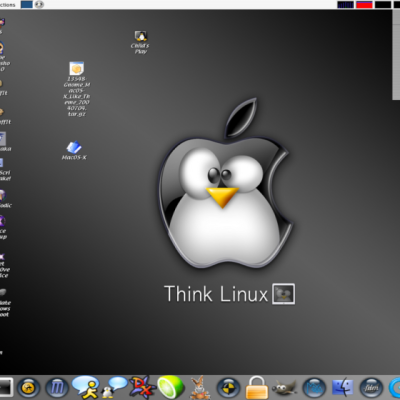Launch Mozilla with the blue m icon
This screenshot has height=400, width=400.
(x=57, y=388)
